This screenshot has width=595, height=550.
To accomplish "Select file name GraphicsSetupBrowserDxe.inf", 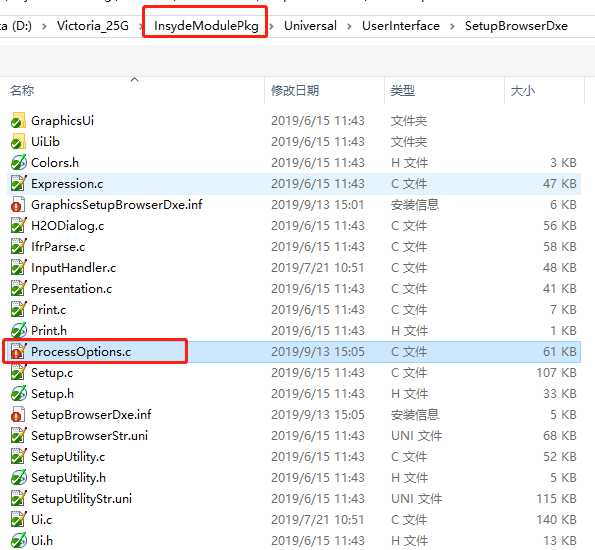I will [x=116, y=205].
